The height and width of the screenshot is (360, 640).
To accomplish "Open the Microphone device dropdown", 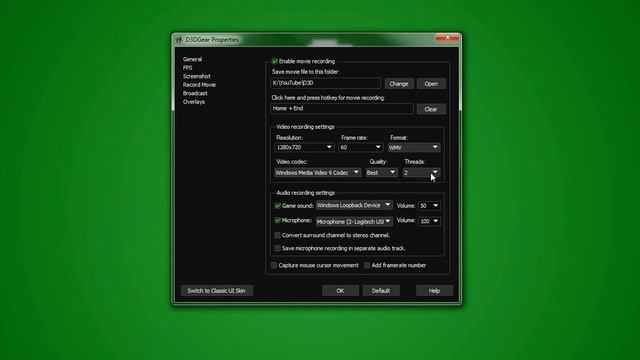I will [x=354, y=221].
